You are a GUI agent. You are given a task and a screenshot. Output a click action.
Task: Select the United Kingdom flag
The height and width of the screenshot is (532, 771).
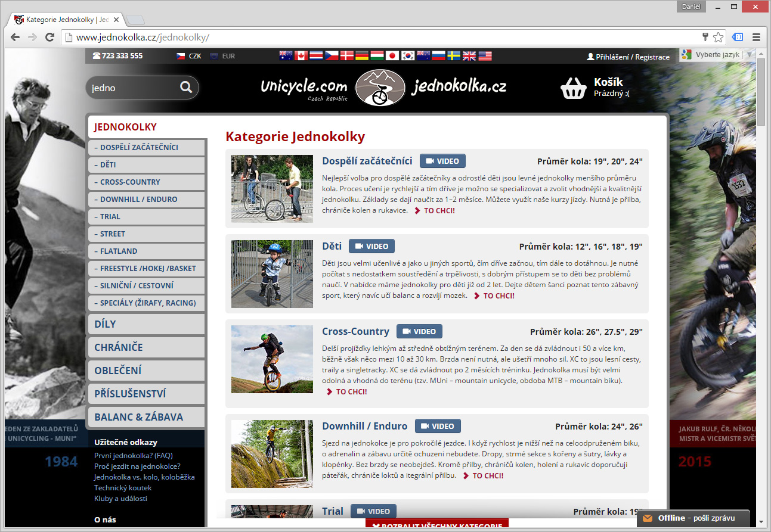(469, 56)
